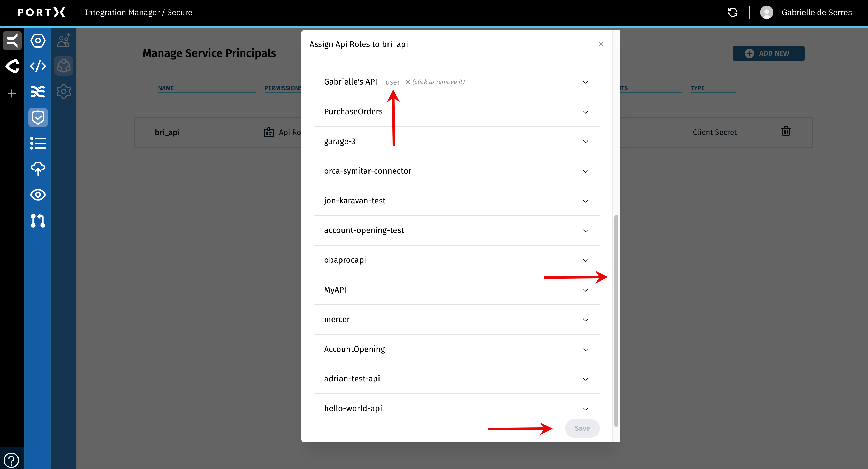The width and height of the screenshot is (868, 469).
Task: Click the ADD NEW button
Action: (x=768, y=53)
